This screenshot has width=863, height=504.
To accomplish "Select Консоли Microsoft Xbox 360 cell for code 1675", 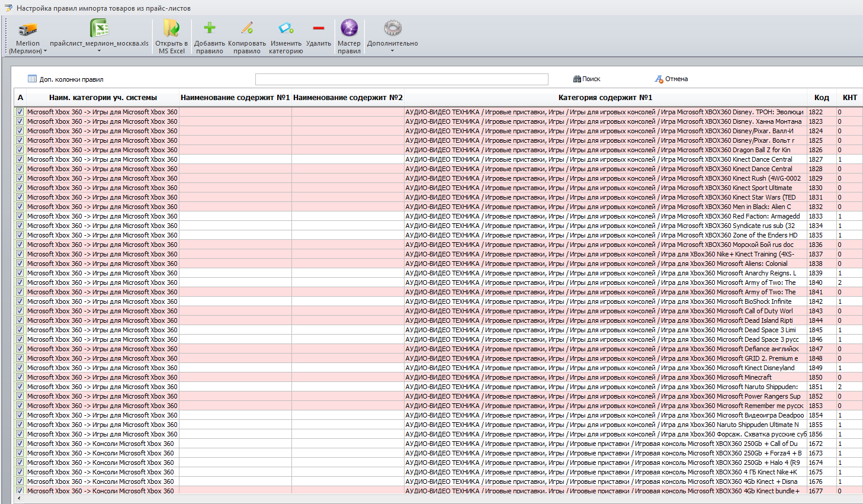I will pos(102,472).
